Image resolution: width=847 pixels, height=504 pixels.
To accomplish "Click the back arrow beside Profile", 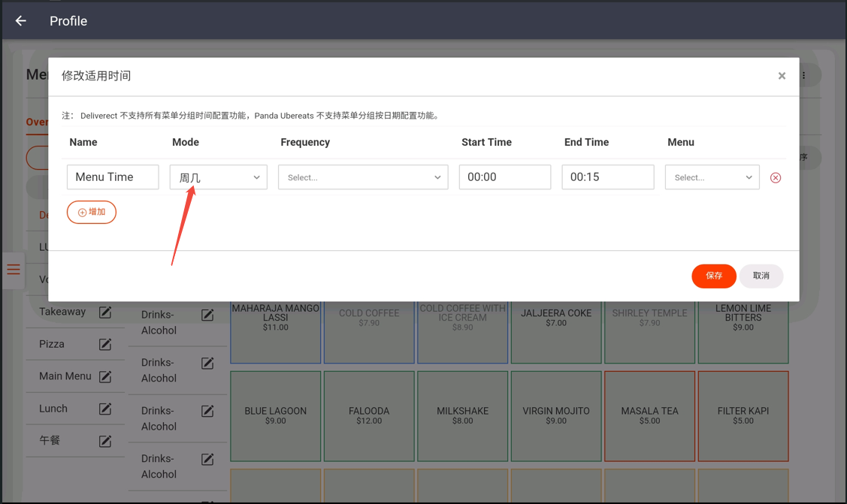I will point(20,21).
